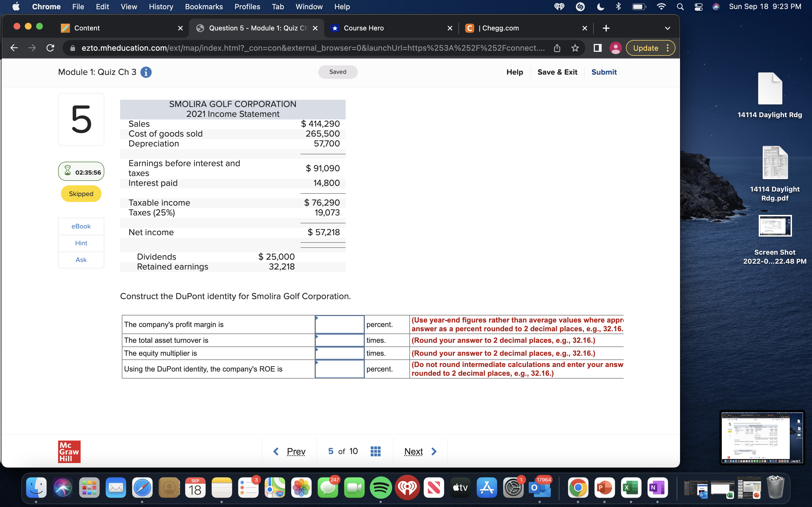812x507 pixels.
Task: Click the Submit button
Action: (604, 72)
